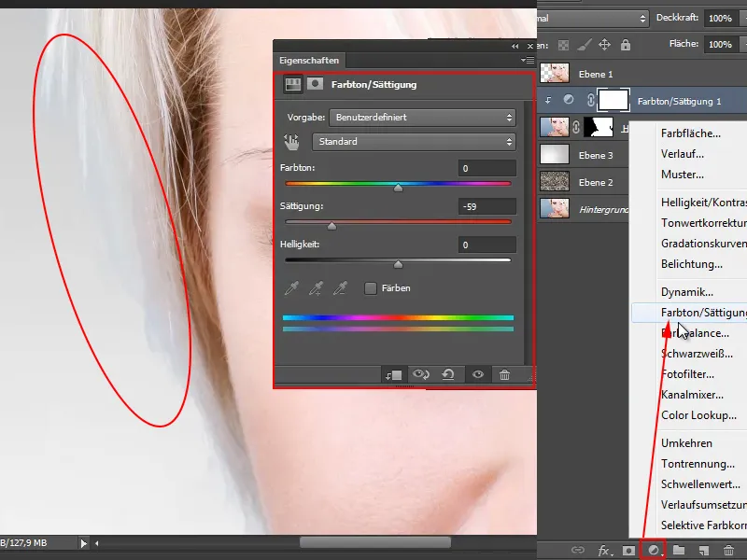Choose Fotofilter... menu entry

[687, 374]
